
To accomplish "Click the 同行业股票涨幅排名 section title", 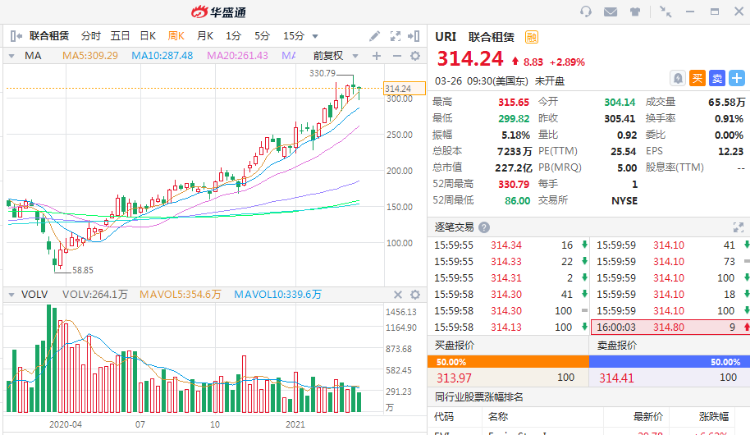I will pyautogui.click(x=479, y=397).
